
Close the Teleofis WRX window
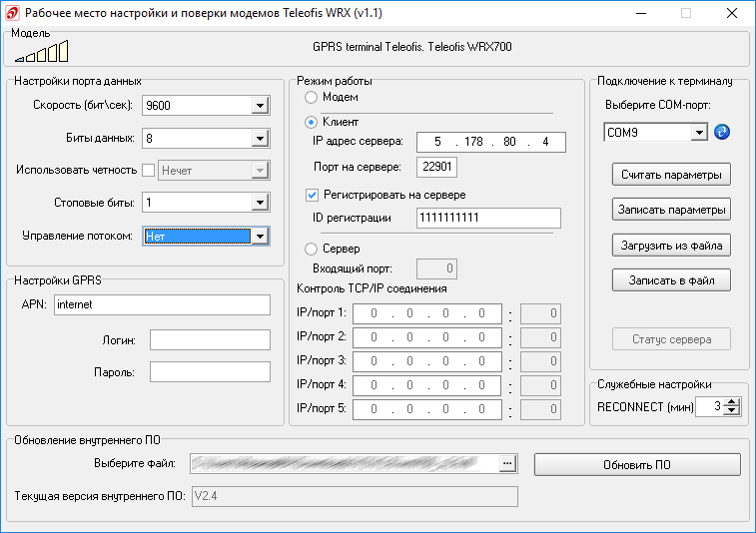point(732,14)
